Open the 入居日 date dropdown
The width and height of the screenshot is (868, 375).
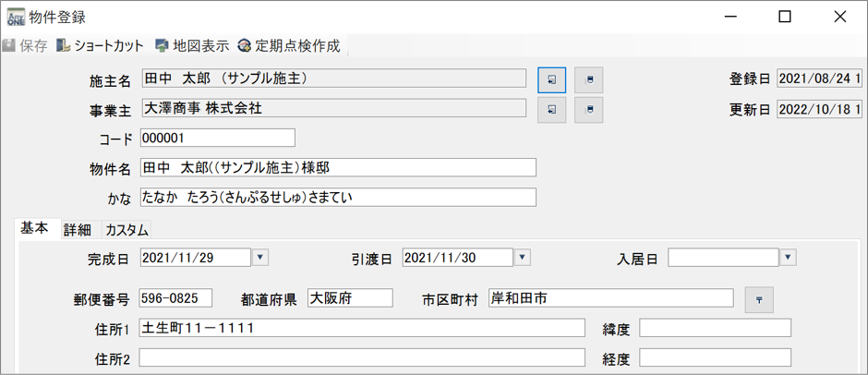[x=789, y=257]
